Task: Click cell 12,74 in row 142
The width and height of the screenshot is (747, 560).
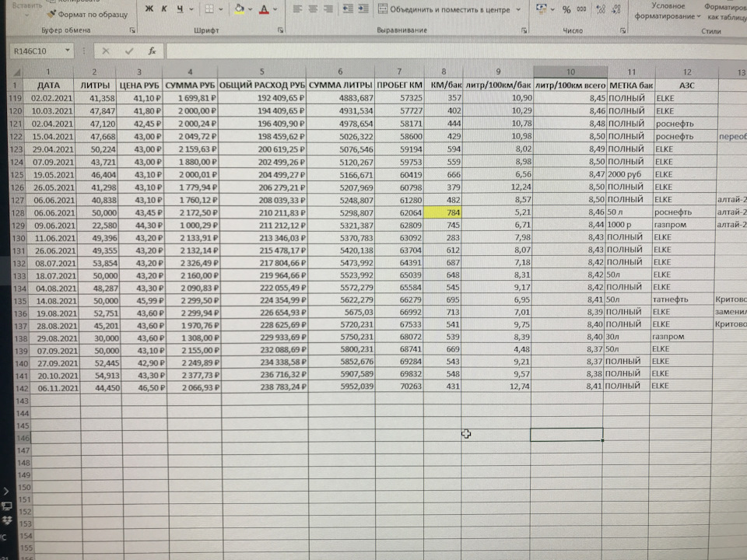Action: pos(496,387)
